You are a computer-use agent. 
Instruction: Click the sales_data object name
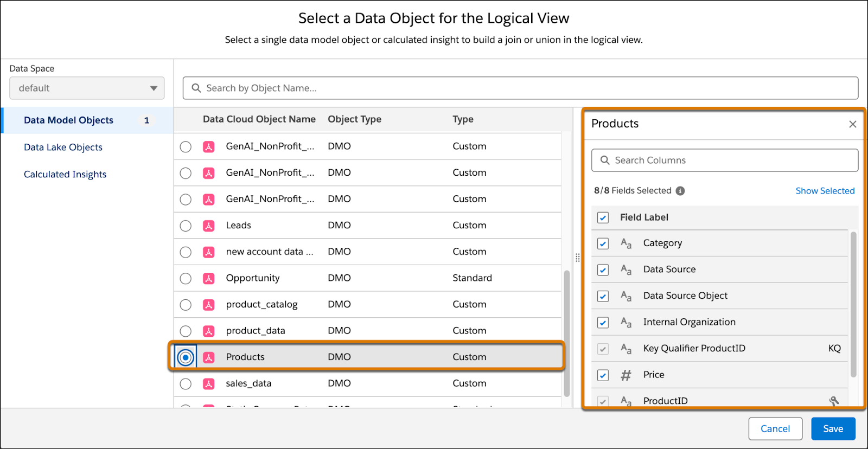pyautogui.click(x=248, y=383)
